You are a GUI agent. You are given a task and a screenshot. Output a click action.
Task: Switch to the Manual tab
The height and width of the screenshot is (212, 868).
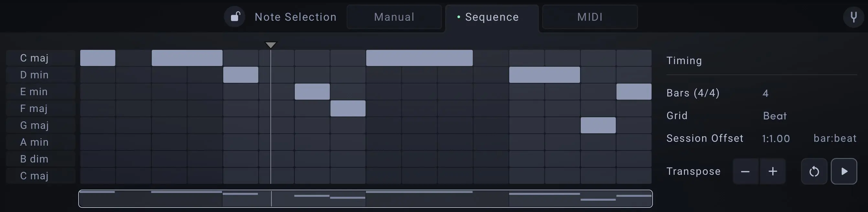394,17
